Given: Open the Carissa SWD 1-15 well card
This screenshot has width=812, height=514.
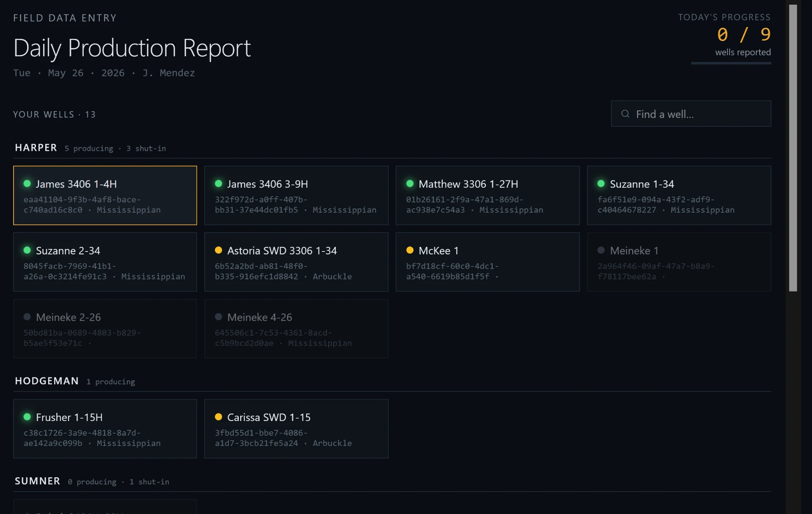Looking at the screenshot, I should tap(296, 429).
